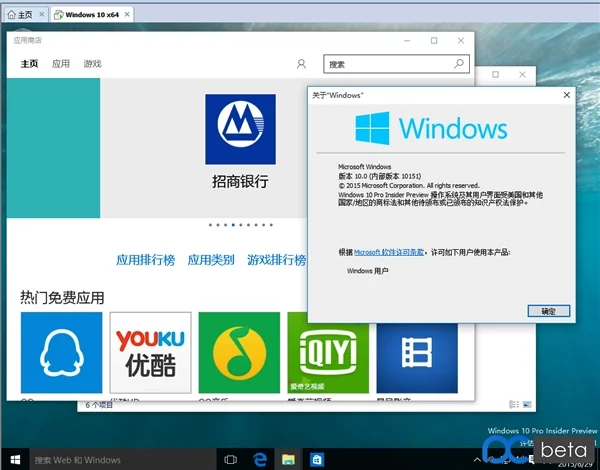The image size is (600, 470).
Task: Close the 主页 VMware tab
Action: click(42, 15)
